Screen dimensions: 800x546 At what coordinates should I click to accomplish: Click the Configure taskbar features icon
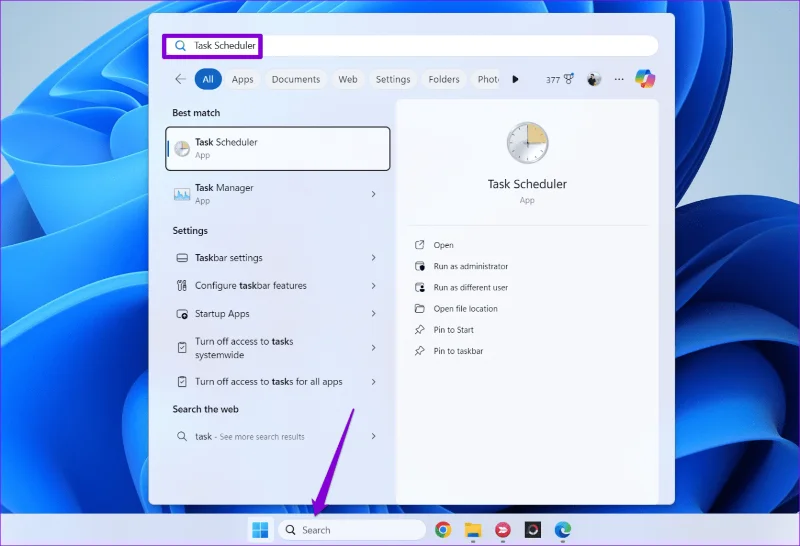[x=182, y=286]
